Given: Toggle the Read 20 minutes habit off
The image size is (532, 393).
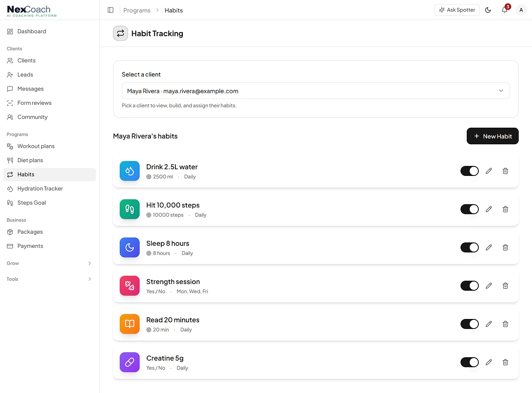Looking at the screenshot, I should (470, 324).
